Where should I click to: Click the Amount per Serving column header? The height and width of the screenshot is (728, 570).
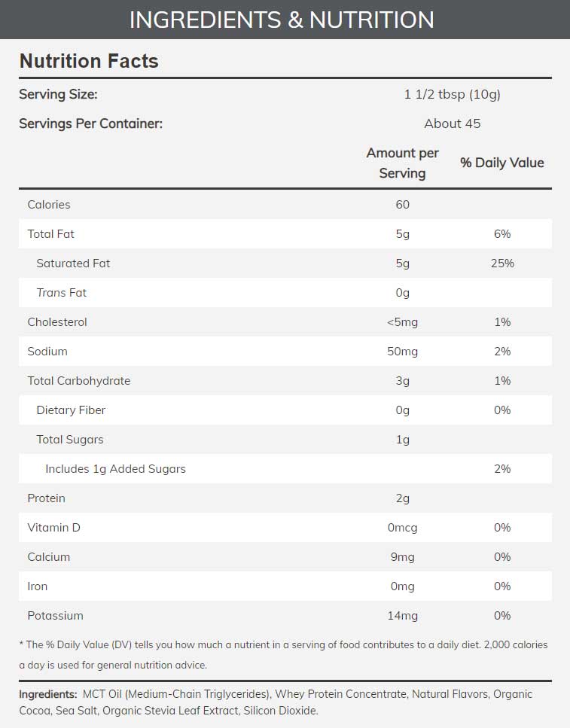tap(402, 163)
